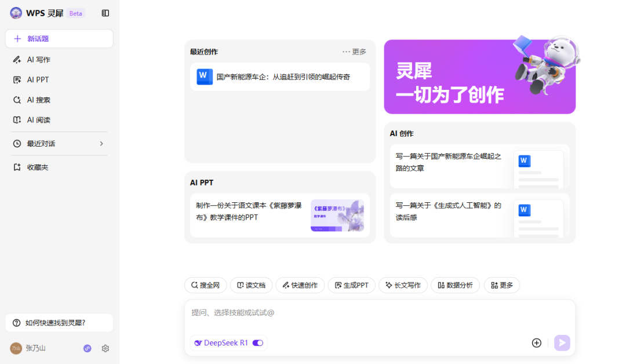The height and width of the screenshot is (364, 626).
Task: Open AI PPT in the sidebar
Action: [x=59, y=80]
